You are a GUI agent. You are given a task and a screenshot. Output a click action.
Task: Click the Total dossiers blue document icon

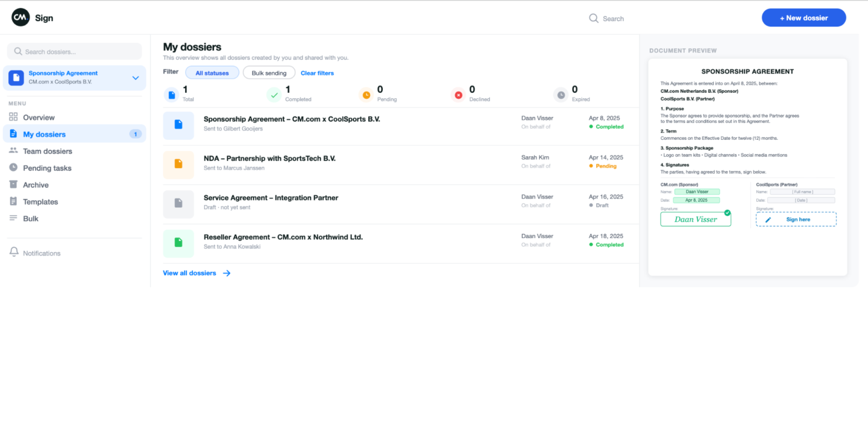click(x=172, y=95)
